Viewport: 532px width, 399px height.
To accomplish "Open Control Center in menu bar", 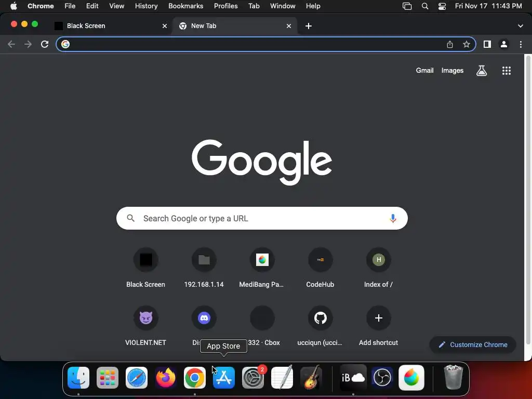I will 442,6.
